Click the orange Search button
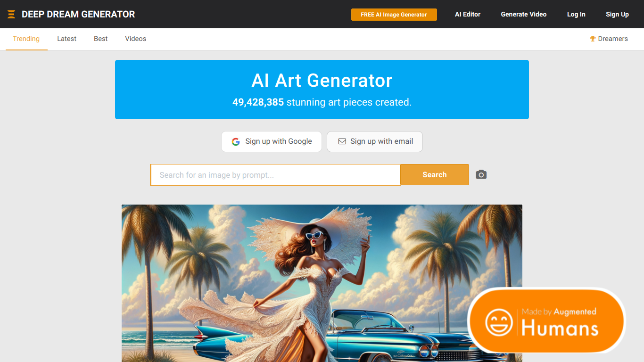 click(435, 175)
